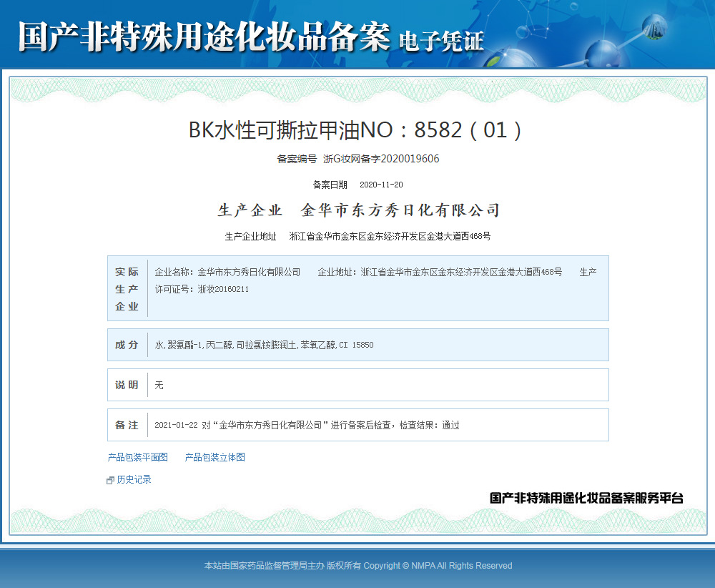Click the product title BK水性可撕拉甲油NO：8582（01）
This screenshot has width=715, height=588.
click(355, 130)
